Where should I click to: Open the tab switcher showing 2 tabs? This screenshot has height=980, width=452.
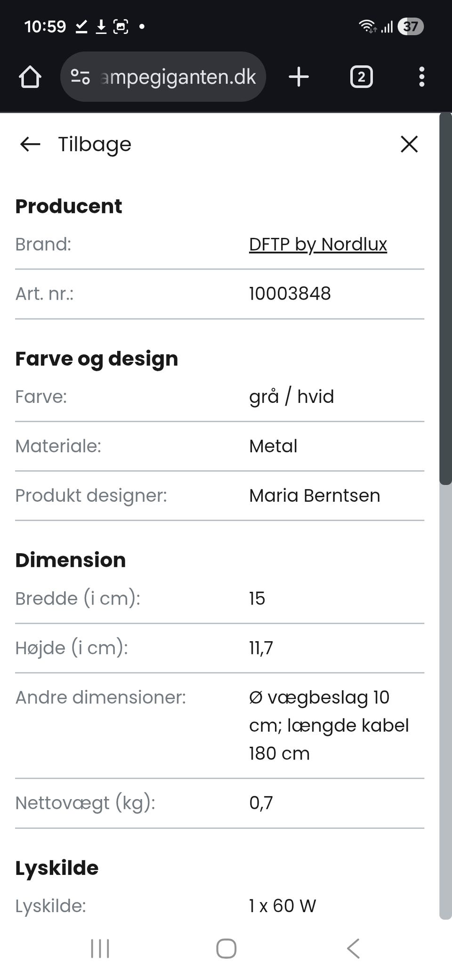point(361,77)
